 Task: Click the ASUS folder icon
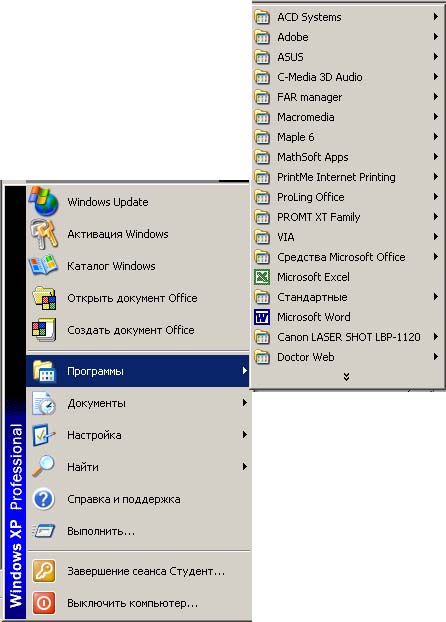[262, 57]
